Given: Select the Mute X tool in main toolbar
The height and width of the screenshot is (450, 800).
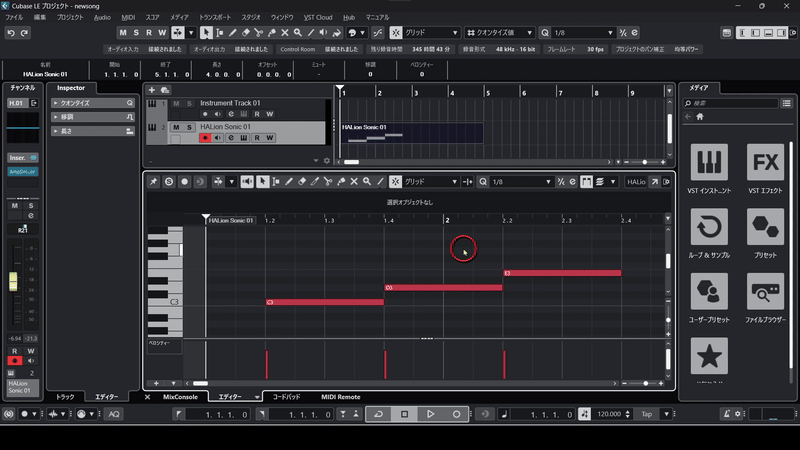Looking at the screenshot, I should point(285,33).
